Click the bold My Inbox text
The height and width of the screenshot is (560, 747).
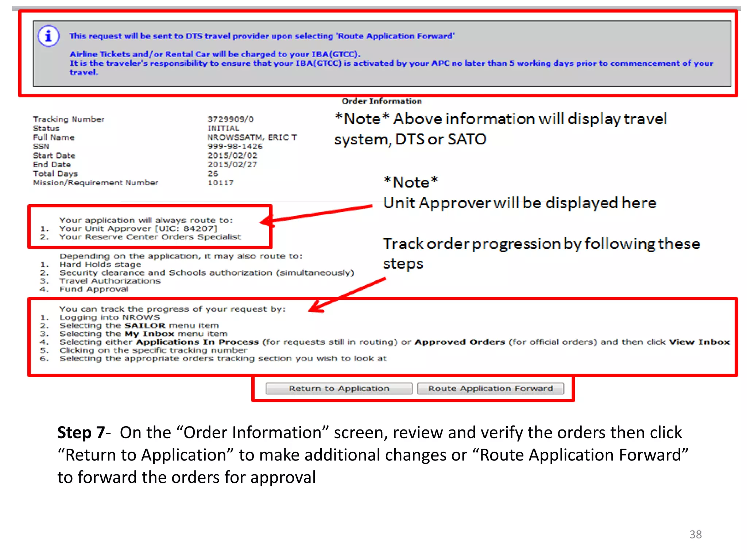click(x=149, y=334)
